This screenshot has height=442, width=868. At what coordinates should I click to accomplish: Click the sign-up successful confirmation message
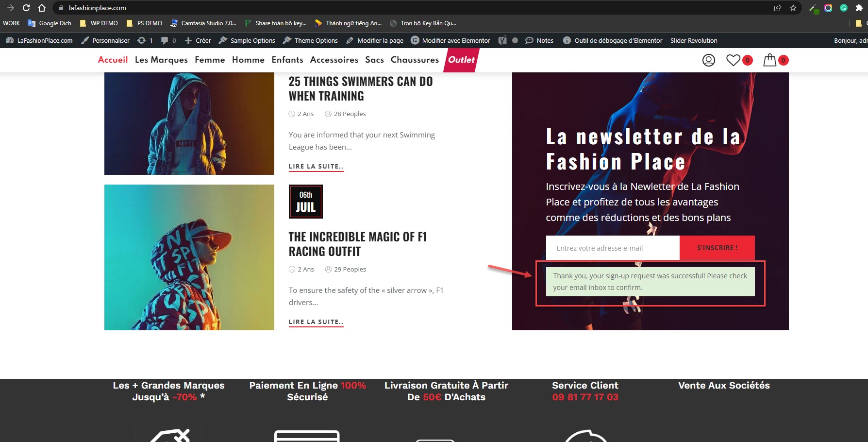[651, 282]
